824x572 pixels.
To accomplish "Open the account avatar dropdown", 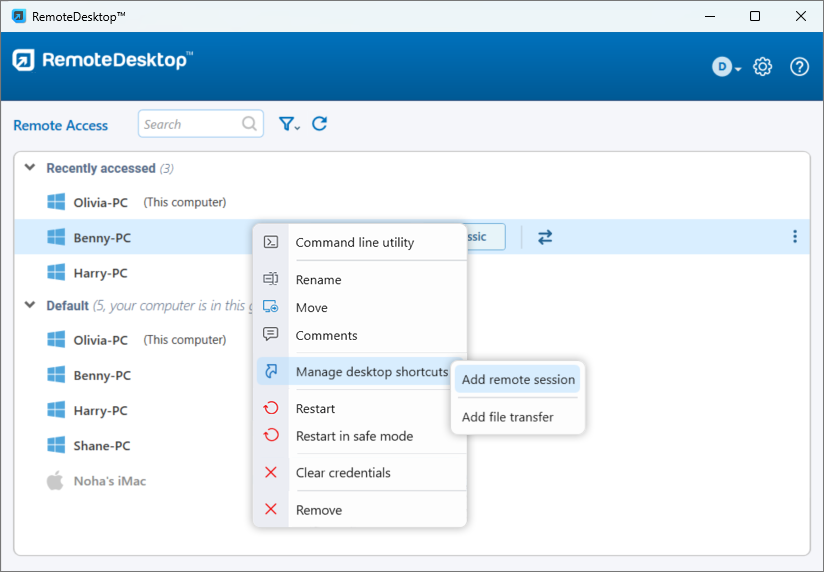I will [726, 67].
